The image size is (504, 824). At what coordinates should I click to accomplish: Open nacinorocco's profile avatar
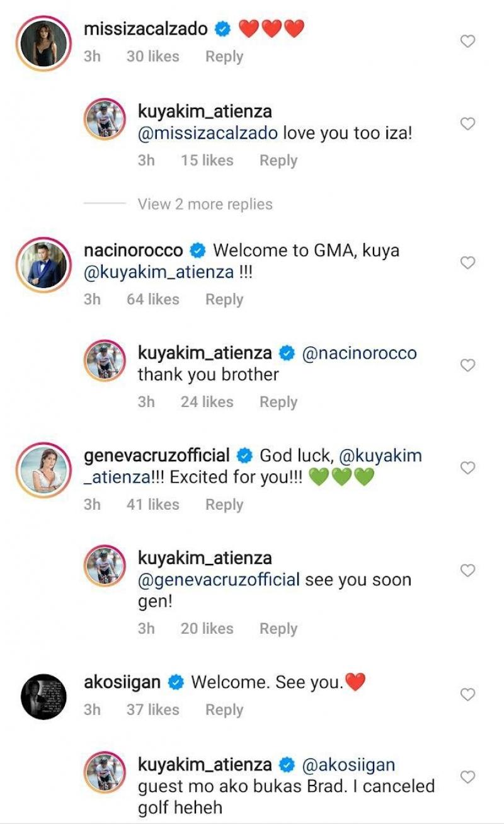coord(44,265)
